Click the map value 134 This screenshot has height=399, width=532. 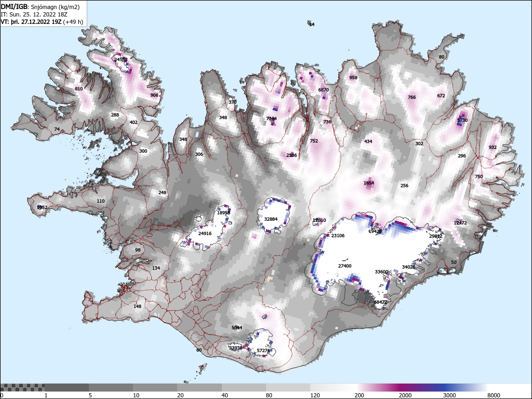(156, 268)
